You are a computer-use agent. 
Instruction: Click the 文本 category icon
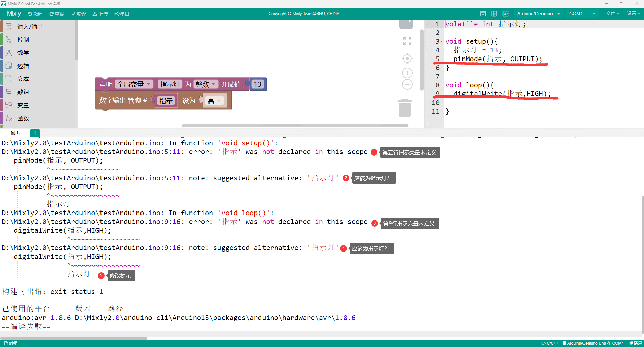click(x=9, y=79)
